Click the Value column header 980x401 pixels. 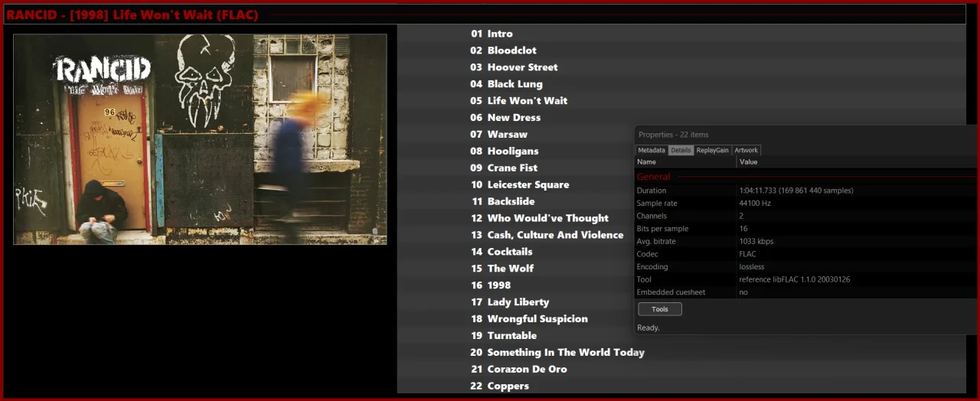[857, 161]
